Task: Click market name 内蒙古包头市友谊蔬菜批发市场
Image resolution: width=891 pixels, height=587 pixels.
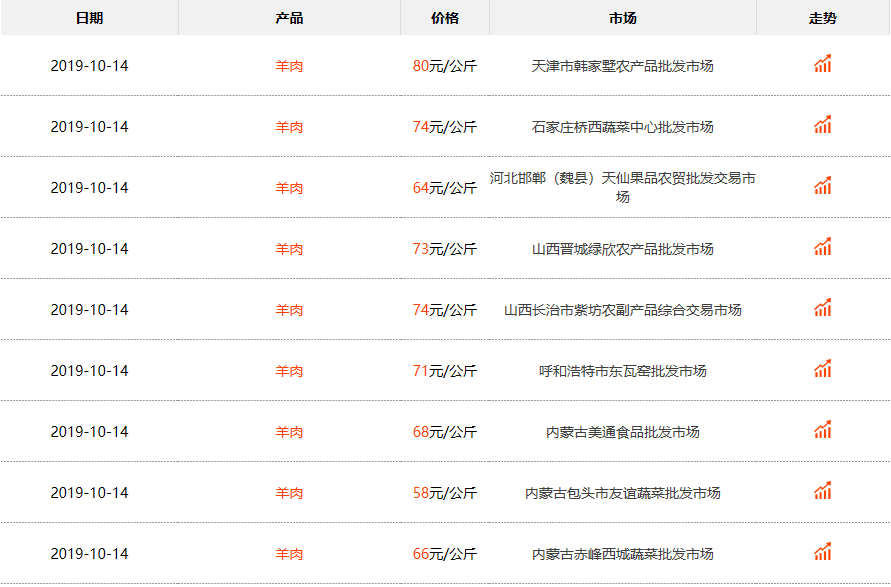Action: tap(623, 493)
